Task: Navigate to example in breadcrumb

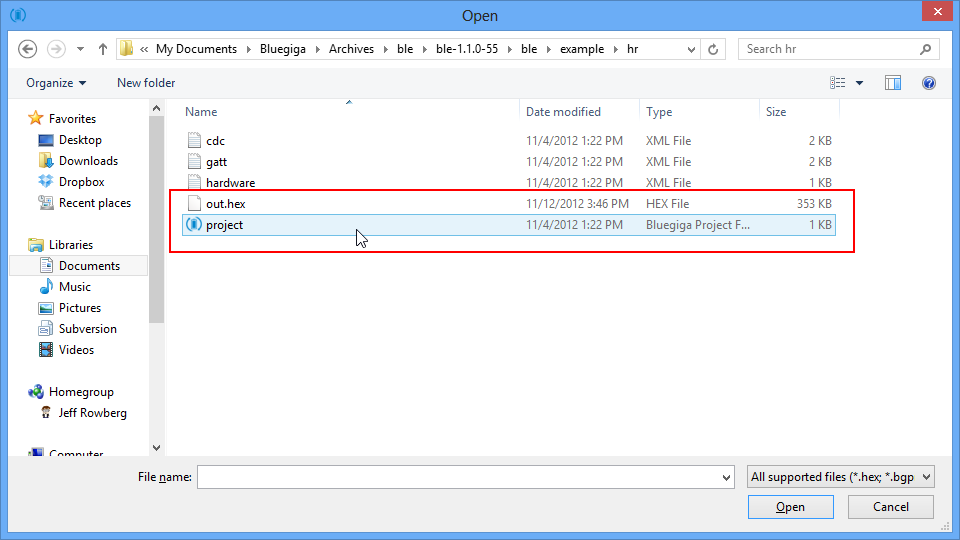Action: point(582,49)
